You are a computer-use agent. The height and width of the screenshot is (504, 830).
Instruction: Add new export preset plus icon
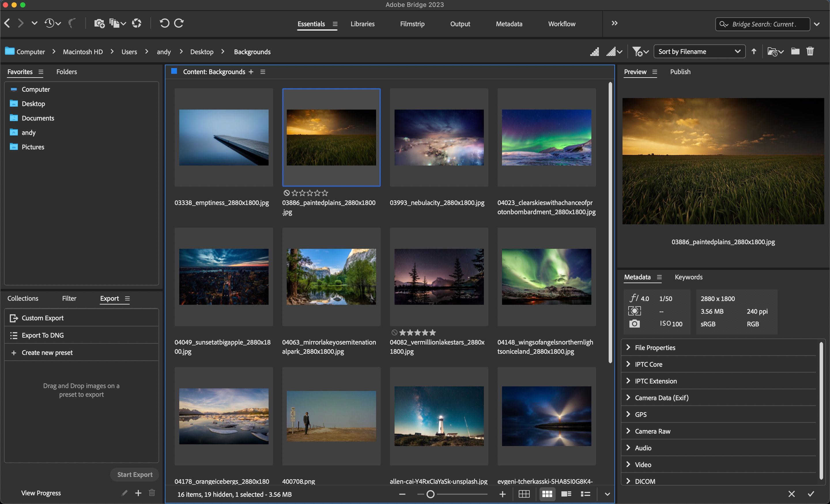point(138,493)
